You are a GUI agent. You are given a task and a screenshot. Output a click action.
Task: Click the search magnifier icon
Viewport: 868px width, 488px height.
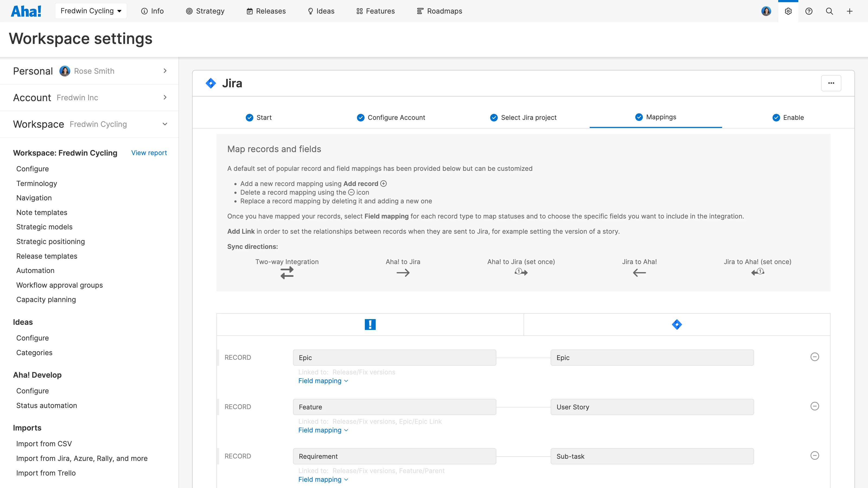click(829, 11)
